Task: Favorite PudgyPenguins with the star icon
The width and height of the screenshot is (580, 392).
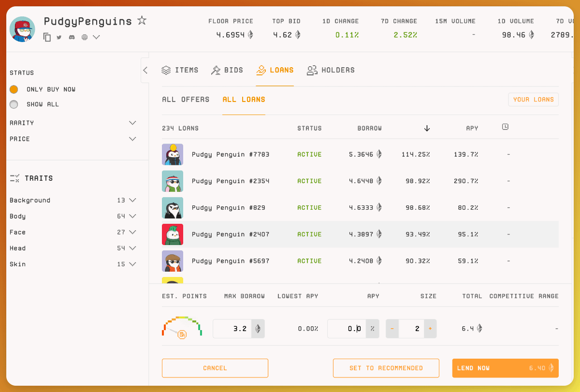Action: 142,21
